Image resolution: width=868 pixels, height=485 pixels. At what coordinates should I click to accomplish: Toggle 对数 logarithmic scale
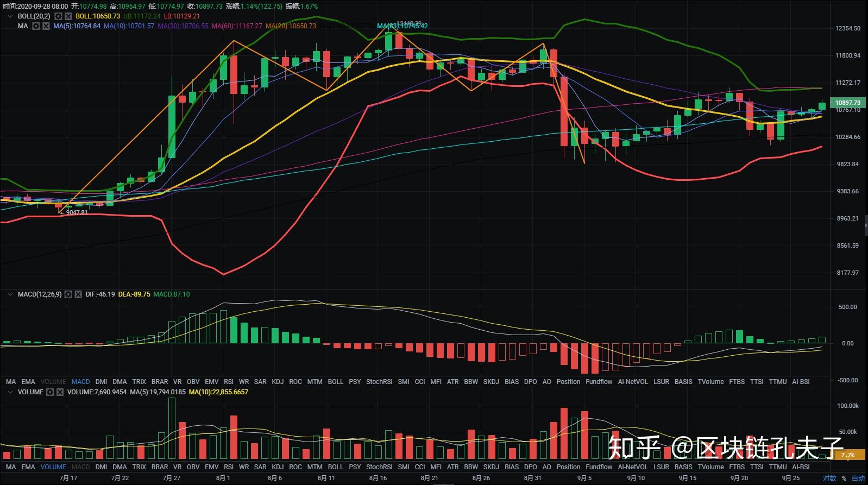tap(829, 478)
